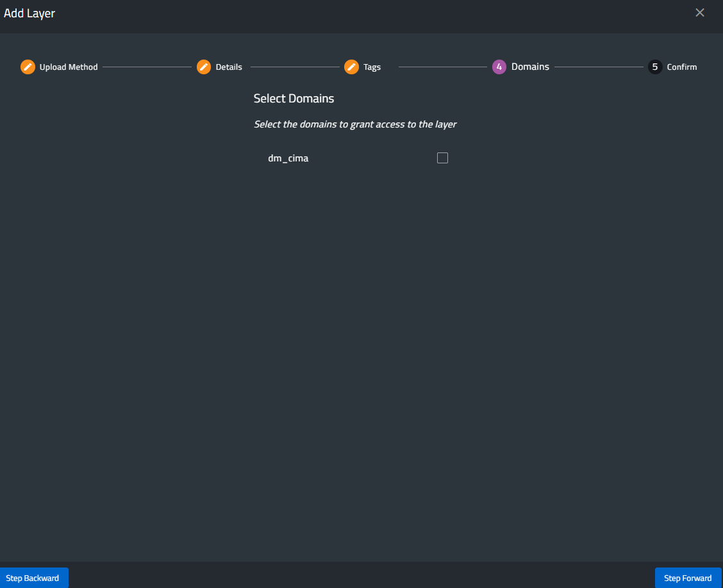Switch to the Confirm step label
This screenshot has height=588, width=723.
coord(681,67)
